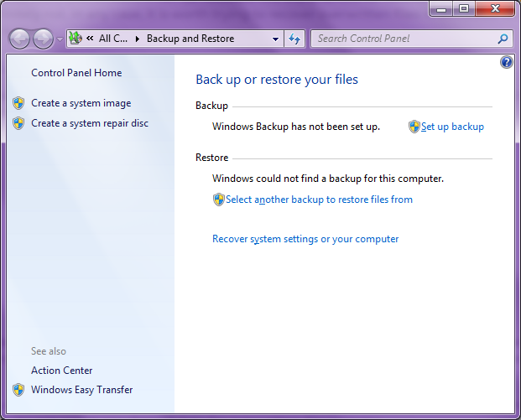Go to Control Panel Home
521x420 pixels.
click(x=76, y=73)
